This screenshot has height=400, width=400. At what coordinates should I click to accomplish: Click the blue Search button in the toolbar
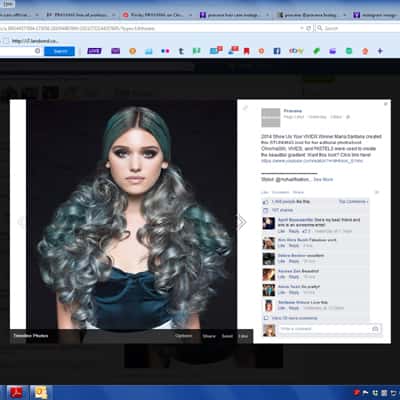point(59,51)
